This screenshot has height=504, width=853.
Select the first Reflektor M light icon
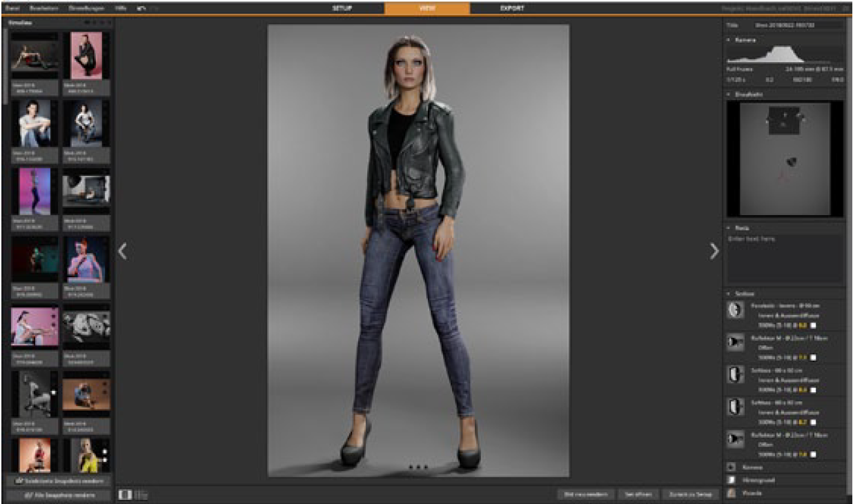click(735, 343)
